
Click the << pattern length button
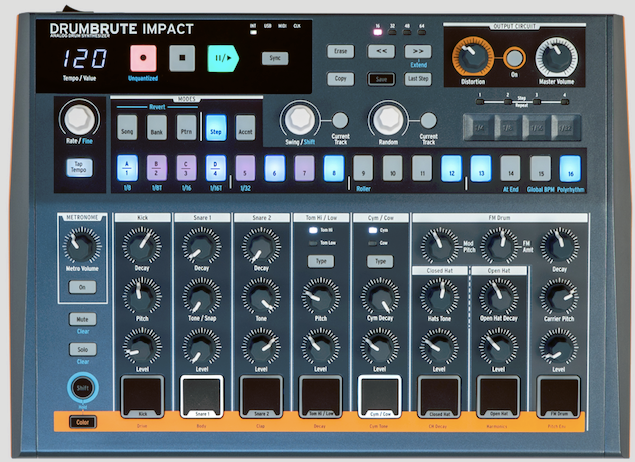pyautogui.click(x=381, y=51)
